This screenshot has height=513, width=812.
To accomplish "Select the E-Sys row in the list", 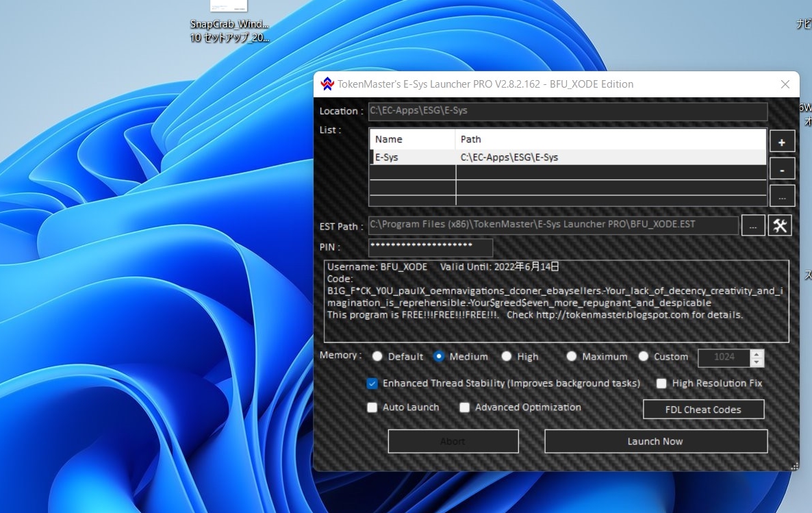I will pyautogui.click(x=568, y=157).
